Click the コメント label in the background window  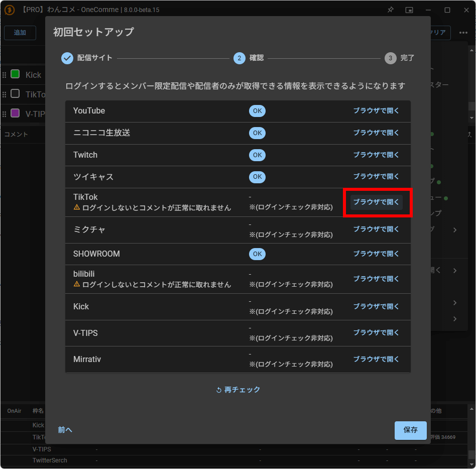pyautogui.click(x=16, y=135)
